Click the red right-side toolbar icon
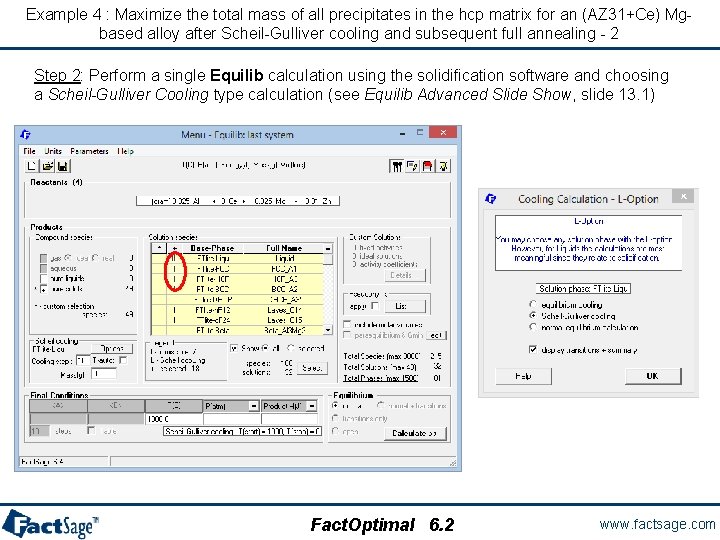This screenshot has height=540, width=720. pos(428,166)
